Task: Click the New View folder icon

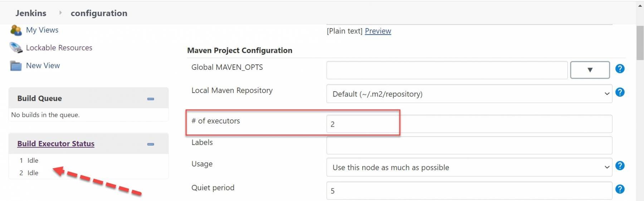Action: point(16,66)
